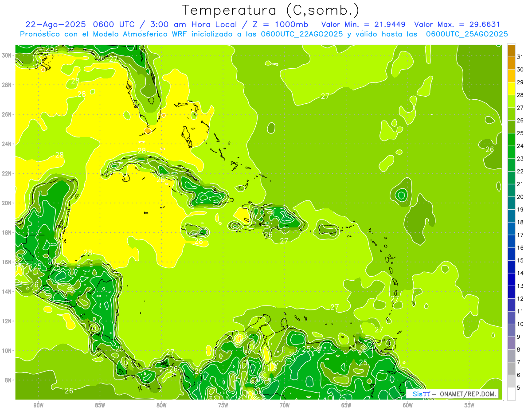Click the latitude axis label '26N'
Image resolution: width=532 pixels, height=411 pixels.
coord(7,114)
